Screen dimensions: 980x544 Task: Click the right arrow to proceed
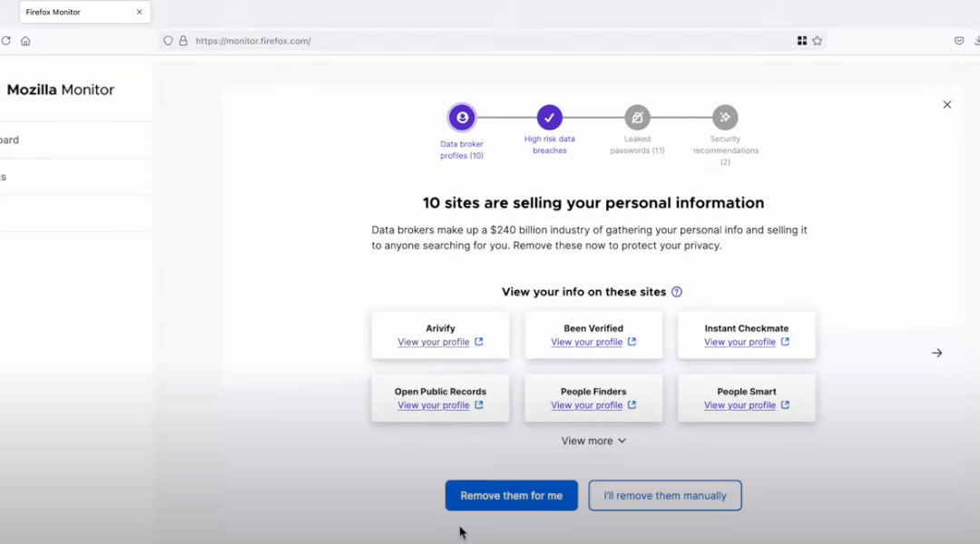936,353
